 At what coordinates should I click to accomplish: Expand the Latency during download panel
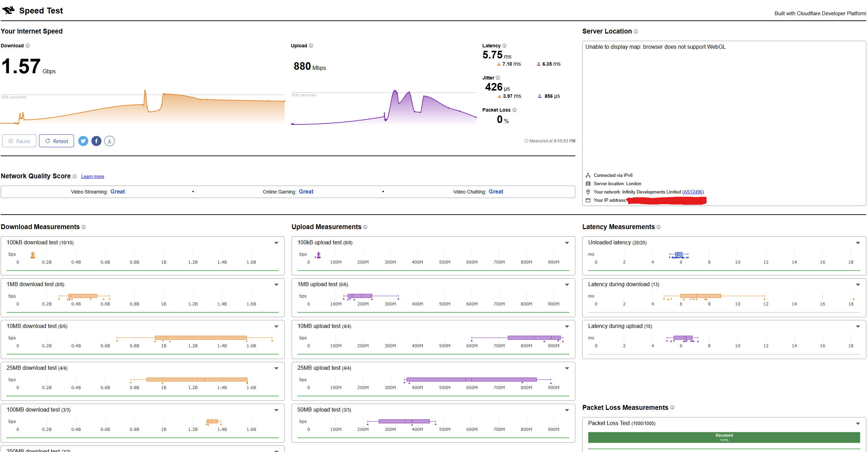pos(858,285)
